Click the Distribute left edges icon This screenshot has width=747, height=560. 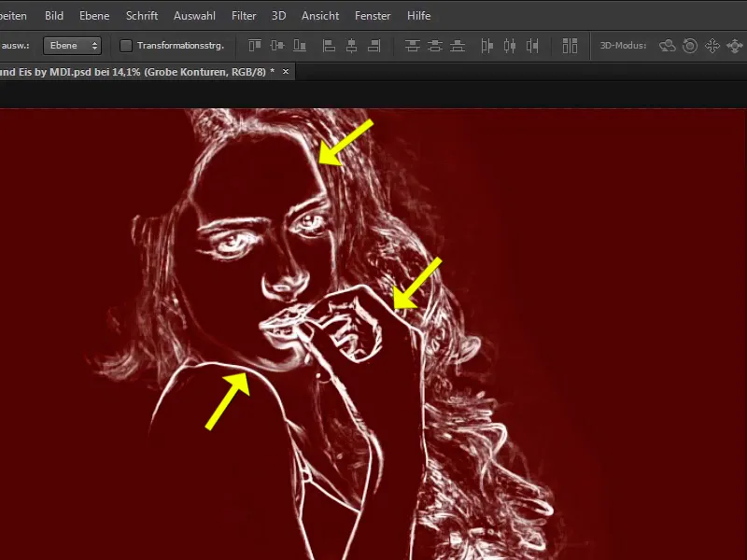(x=486, y=46)
